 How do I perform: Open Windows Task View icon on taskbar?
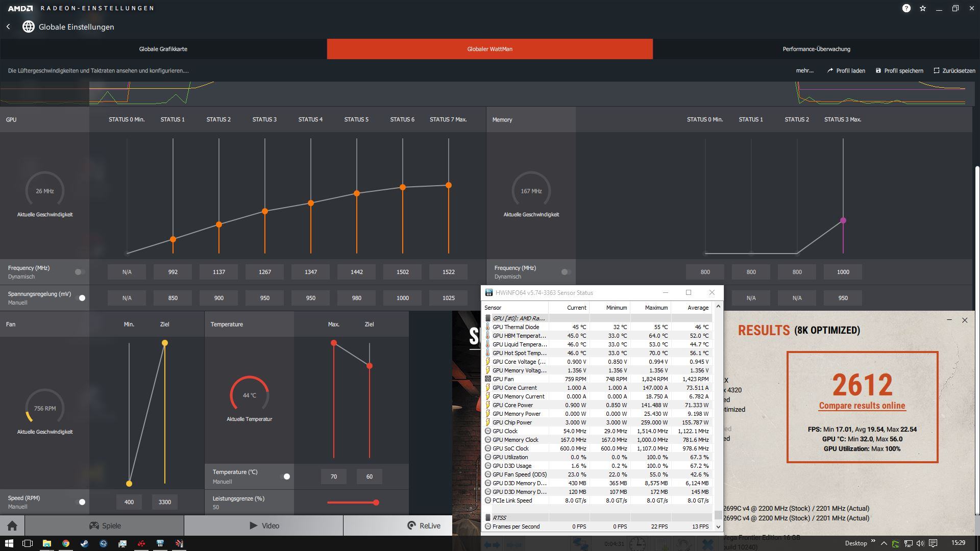coord(28,543)
